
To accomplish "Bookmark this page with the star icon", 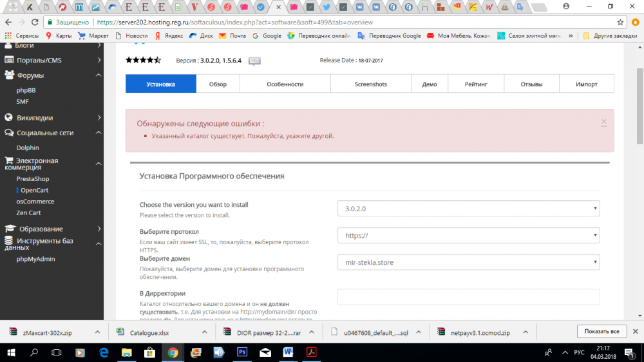I will click(x=620, y=22).
